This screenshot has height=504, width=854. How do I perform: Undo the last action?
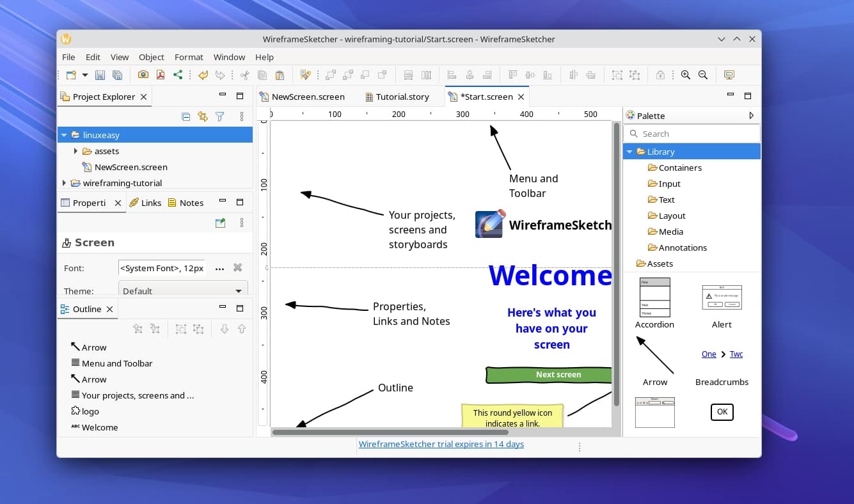coord(202,75)
